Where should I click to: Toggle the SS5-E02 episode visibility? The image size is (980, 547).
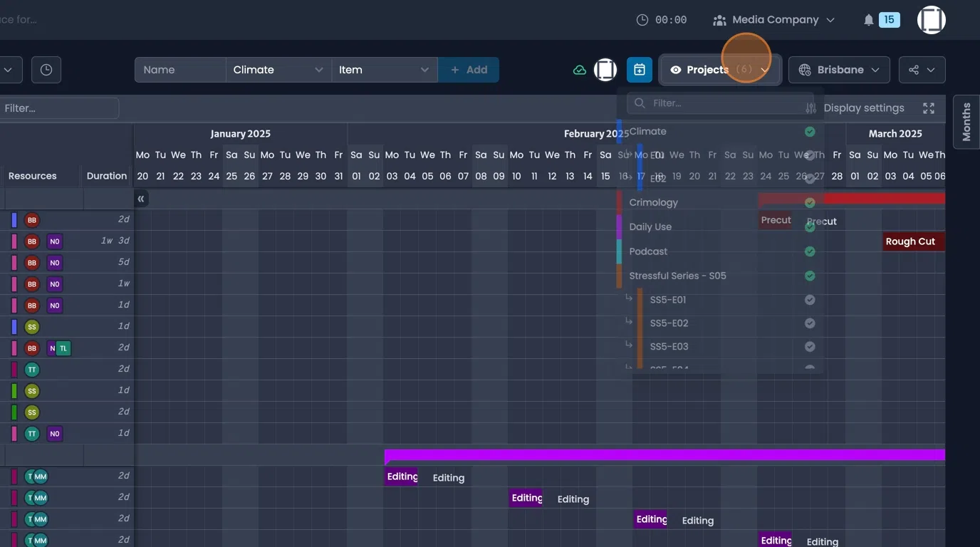810,323
